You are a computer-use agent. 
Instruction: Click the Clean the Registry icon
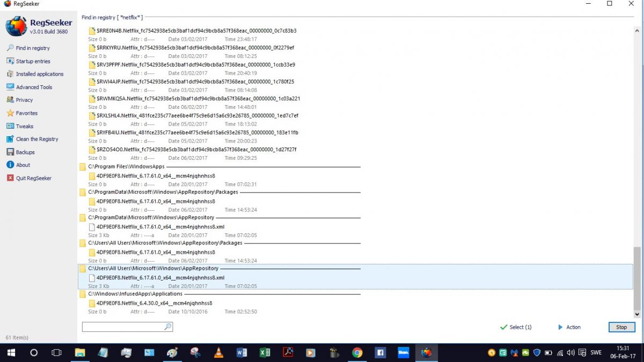pyautogui.click(x=10, y=139)
